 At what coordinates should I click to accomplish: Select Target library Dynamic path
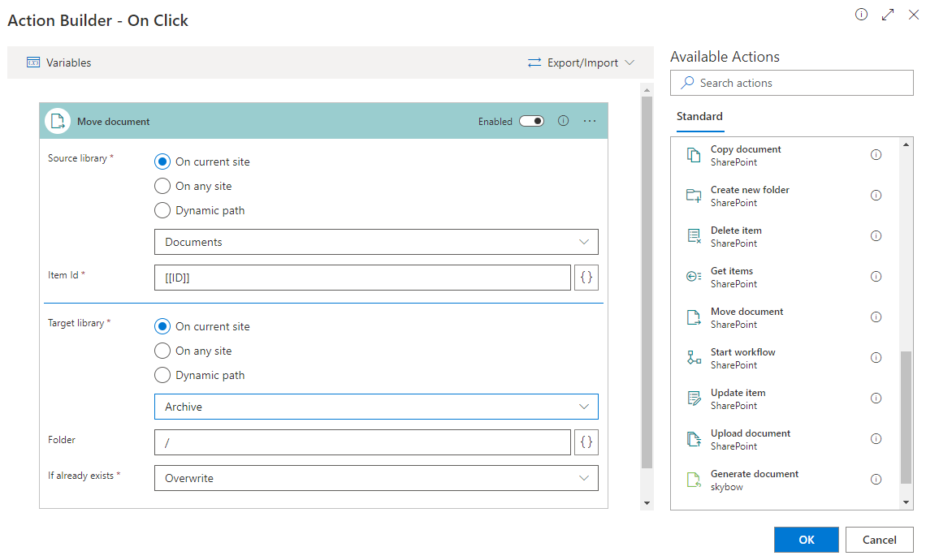tap(162, 375)
